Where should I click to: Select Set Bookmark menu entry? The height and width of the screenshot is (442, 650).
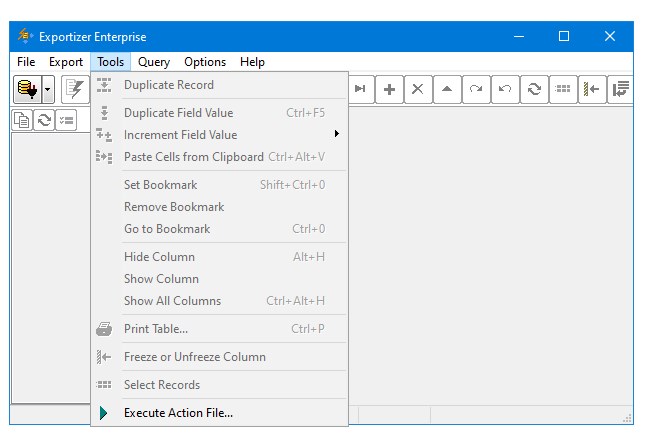(219, 185)
